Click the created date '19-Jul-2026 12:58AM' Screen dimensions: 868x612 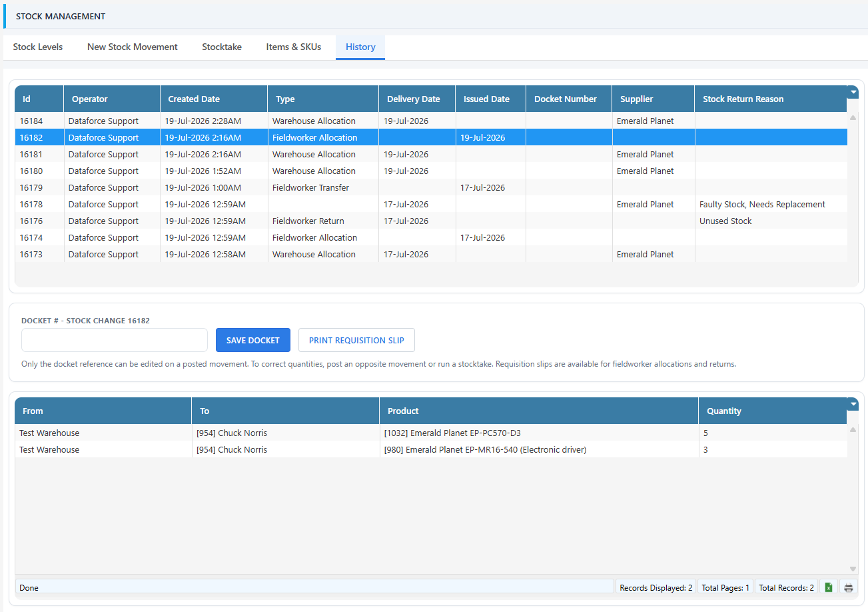tap(205, 254)
